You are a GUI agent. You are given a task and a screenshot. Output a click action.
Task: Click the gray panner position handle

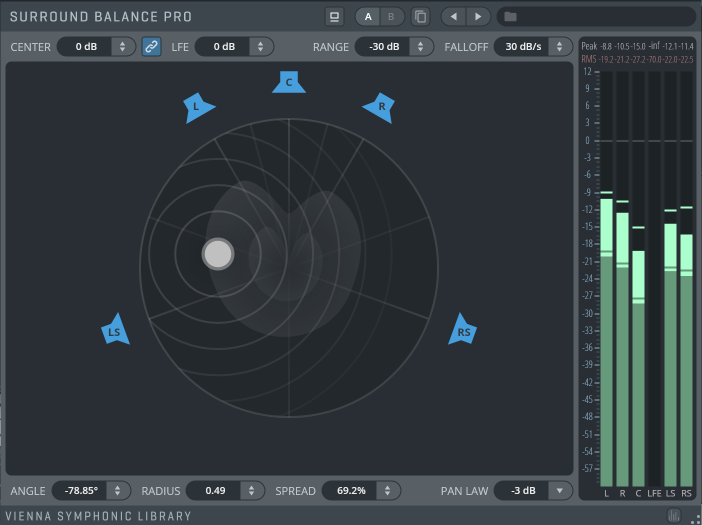(218, 254)
